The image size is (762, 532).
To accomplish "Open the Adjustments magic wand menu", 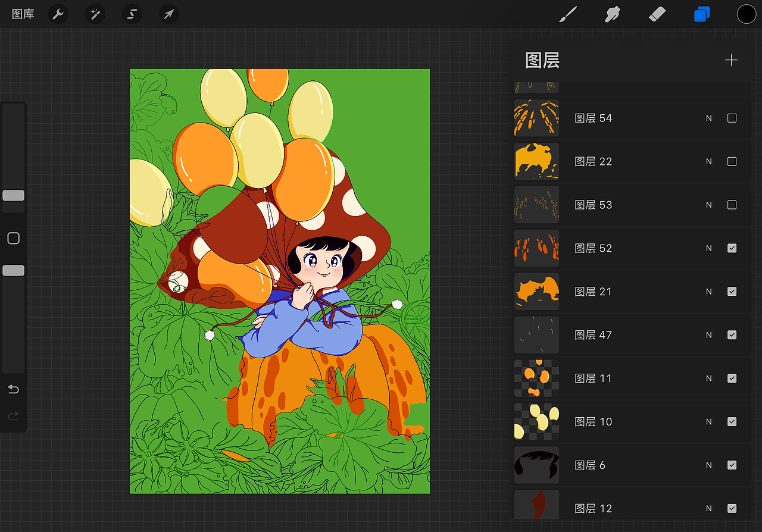I will coord(95,14).
